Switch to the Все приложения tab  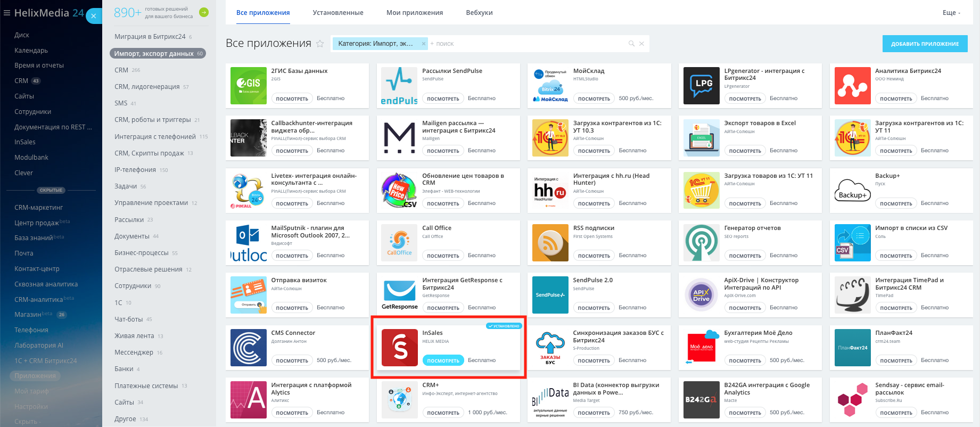(x=263, y=13)
